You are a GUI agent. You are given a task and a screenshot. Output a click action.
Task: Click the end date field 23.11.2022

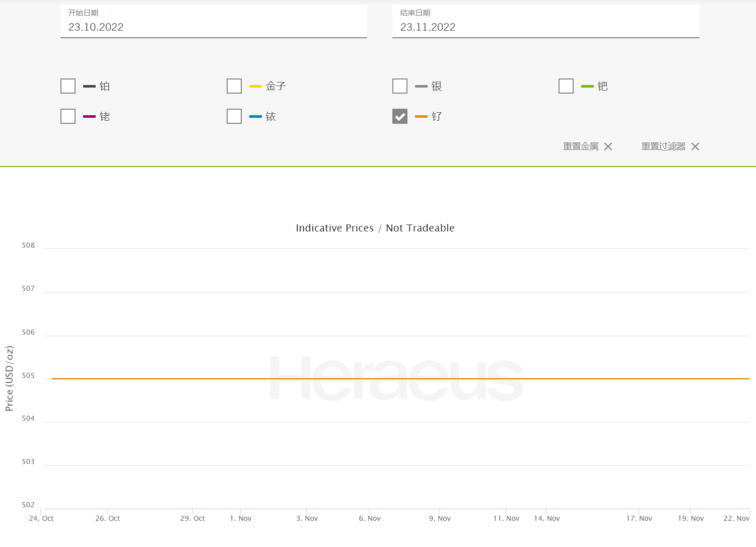546,21
